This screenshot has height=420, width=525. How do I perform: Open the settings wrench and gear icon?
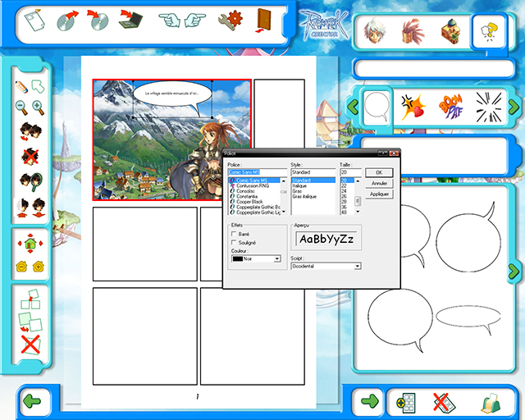coord(231,20)
